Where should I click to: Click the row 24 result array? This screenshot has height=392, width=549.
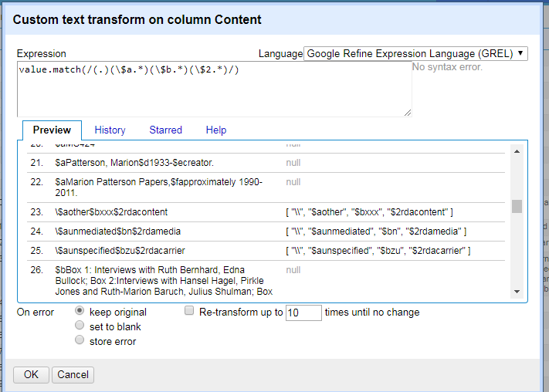(x=376, y=231)
